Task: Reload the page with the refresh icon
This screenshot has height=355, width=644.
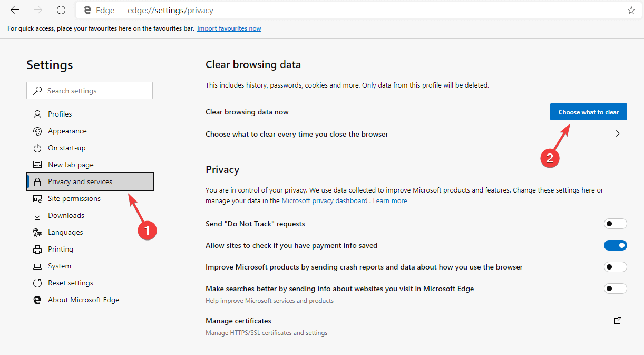Action: [x=61, y=10]
